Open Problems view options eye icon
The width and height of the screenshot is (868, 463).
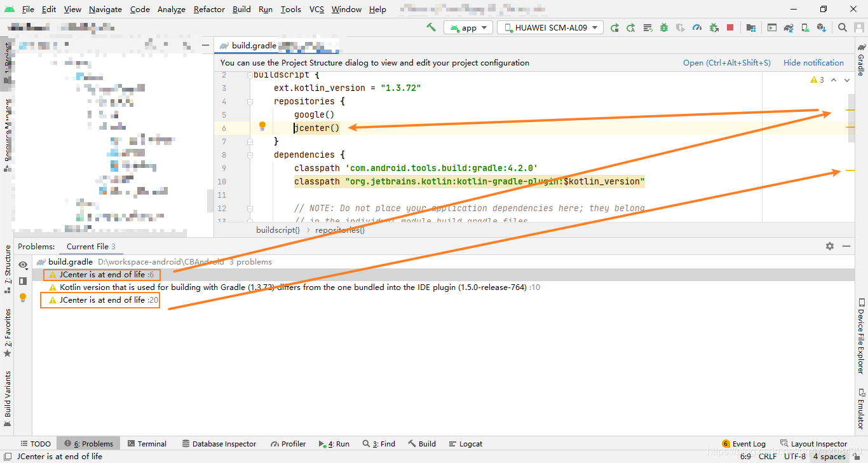(x=23, y=265)
